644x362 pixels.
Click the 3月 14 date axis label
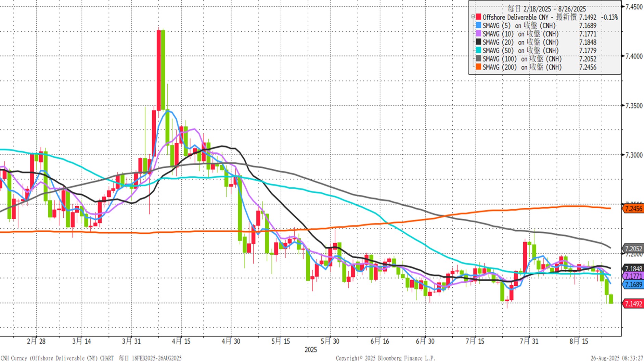(x=81, y=341)
